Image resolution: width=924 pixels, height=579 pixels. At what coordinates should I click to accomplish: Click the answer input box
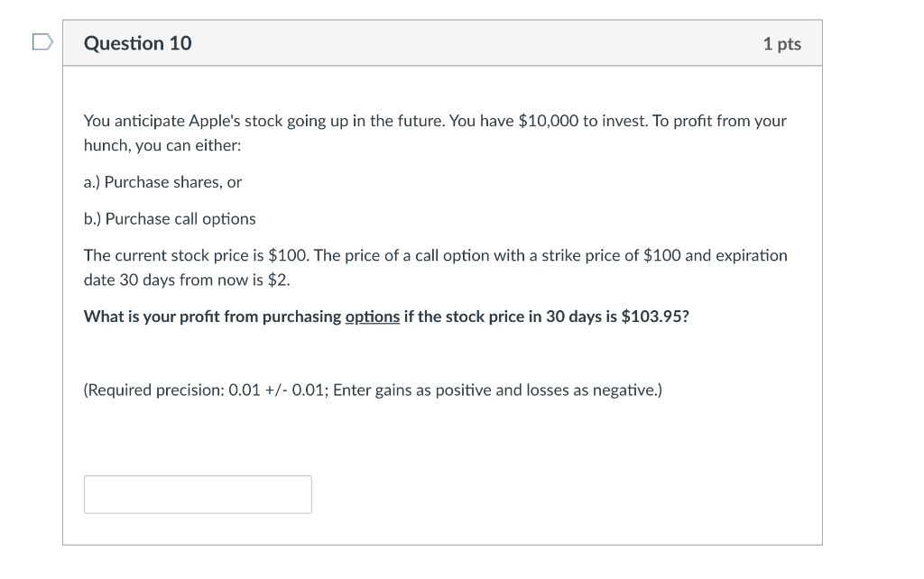198,494
